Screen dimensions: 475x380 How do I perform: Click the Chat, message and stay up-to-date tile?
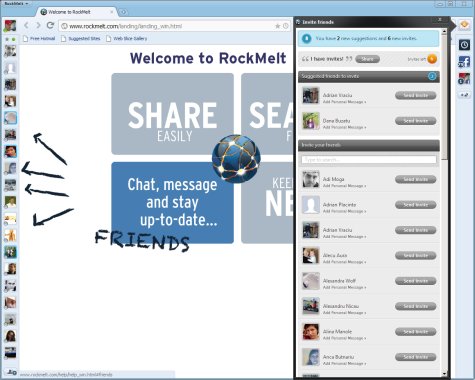point(172,202)
